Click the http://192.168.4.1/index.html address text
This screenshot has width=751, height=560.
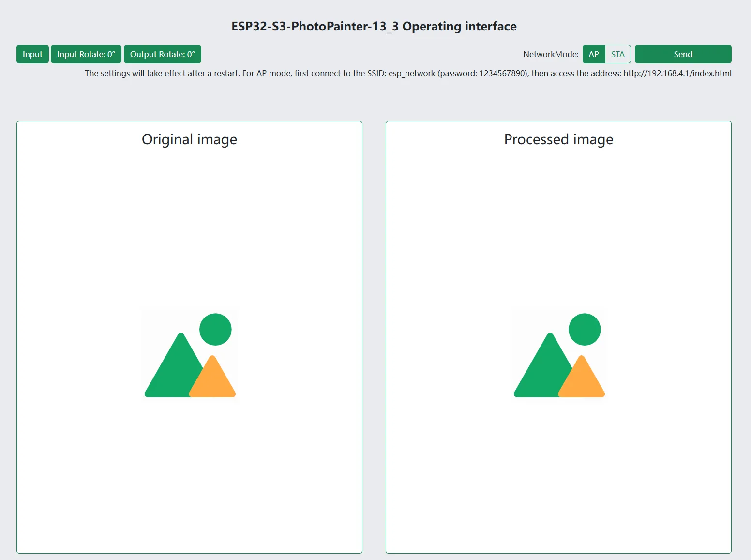click(x=677, y=73)
